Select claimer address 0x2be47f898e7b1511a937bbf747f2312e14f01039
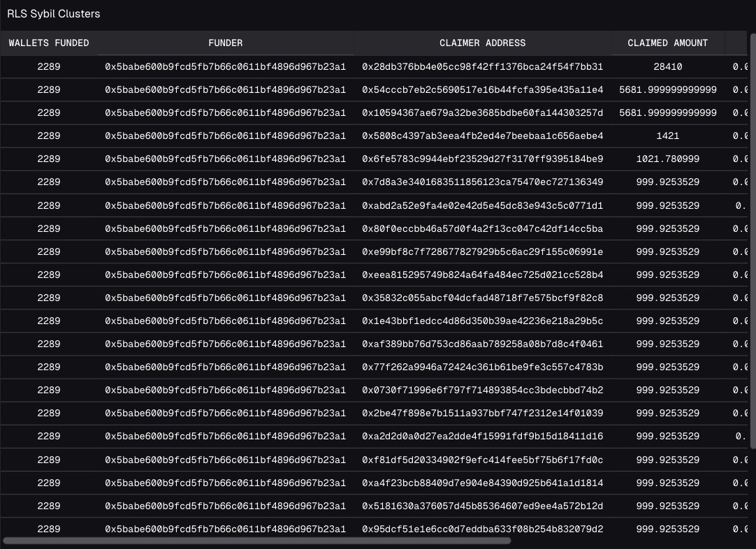Image resolution: width=756 pixels, height=549 pixels. tap(482, 413)
